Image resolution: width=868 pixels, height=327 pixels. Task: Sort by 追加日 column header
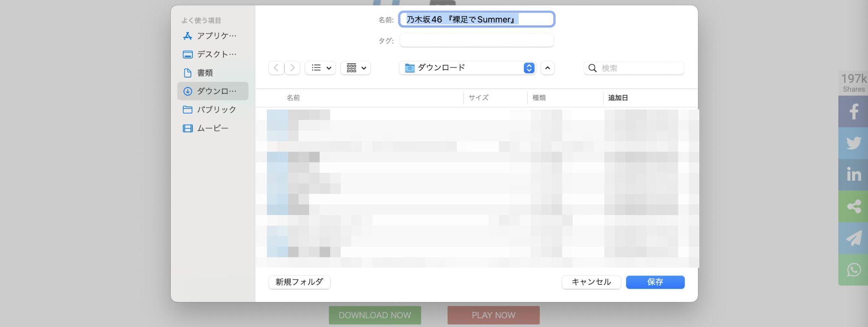coord(618,98)
